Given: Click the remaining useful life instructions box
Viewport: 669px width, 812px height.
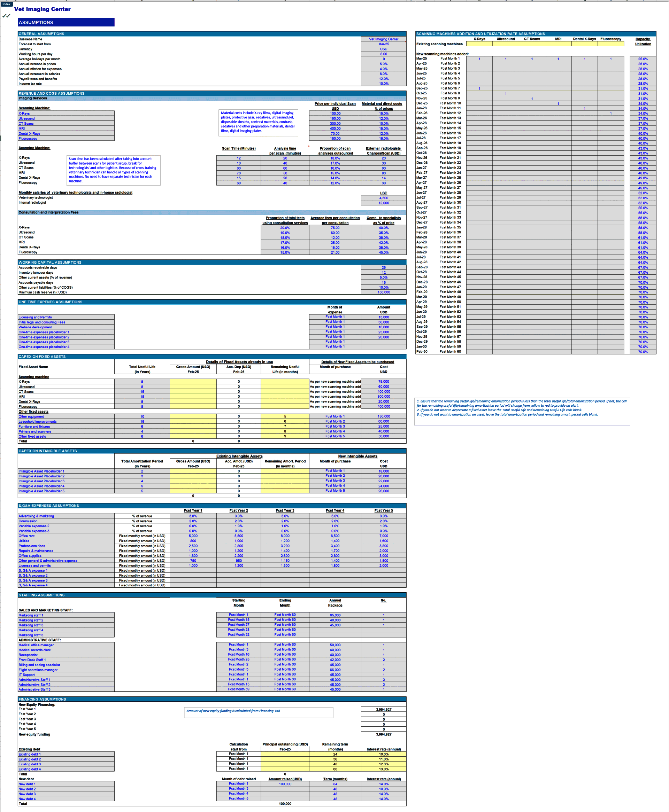Looking at the screenshot, I should [x=522, y=411].
